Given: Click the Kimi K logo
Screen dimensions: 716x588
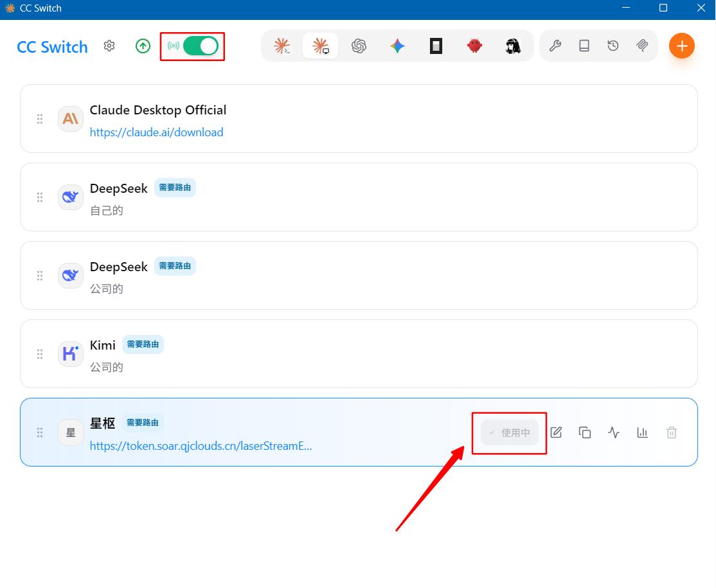Looking at the screenshot, I should [x=70, y=354].
